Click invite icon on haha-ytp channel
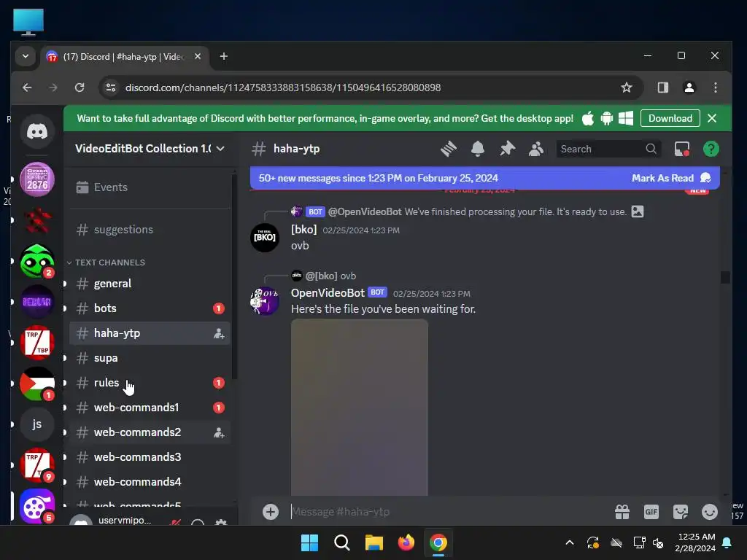This screenshot has width=747, height=560. pos(219,333)
